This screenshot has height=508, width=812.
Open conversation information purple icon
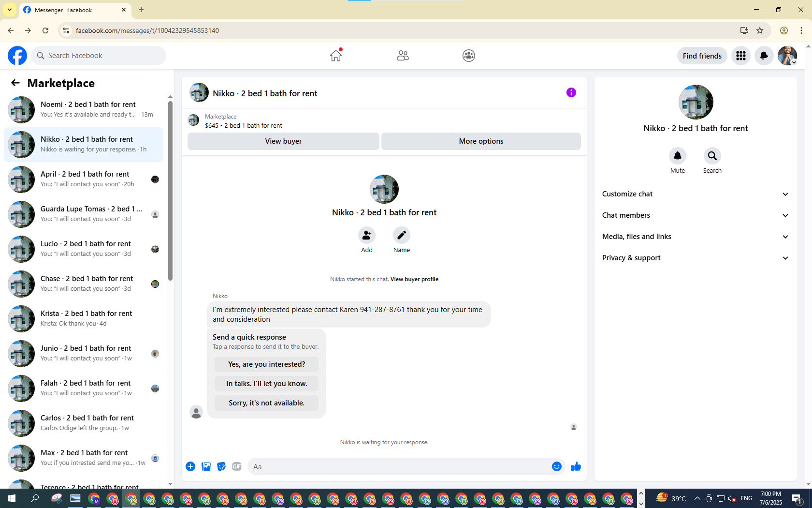[x=571, y=92]
